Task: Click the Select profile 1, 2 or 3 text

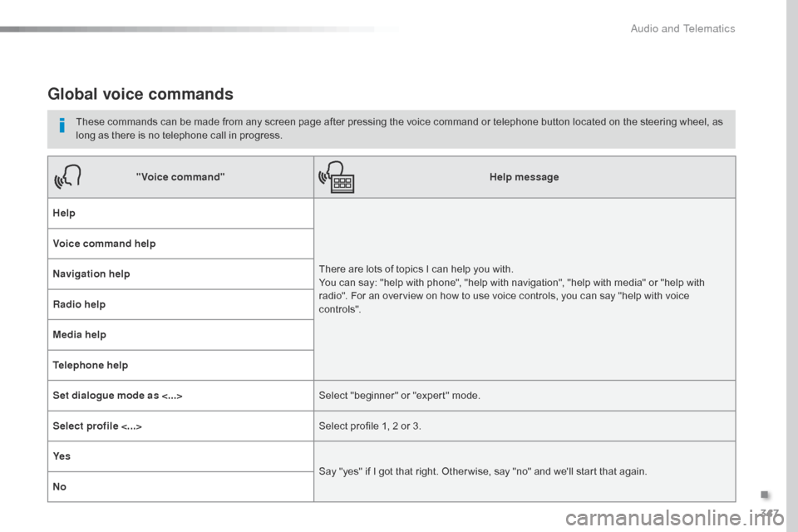Action: [370, 426]
